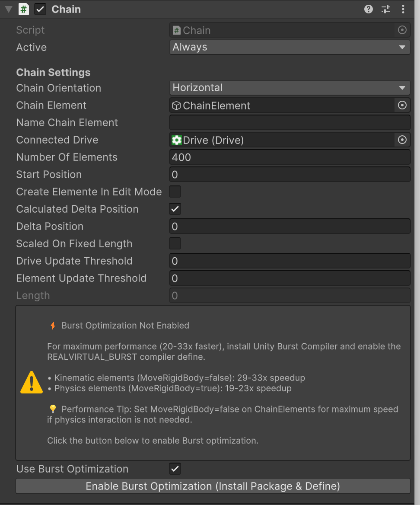Click the Name Chain Element text field
Viewport: 420px width, 505px height.
289,123
